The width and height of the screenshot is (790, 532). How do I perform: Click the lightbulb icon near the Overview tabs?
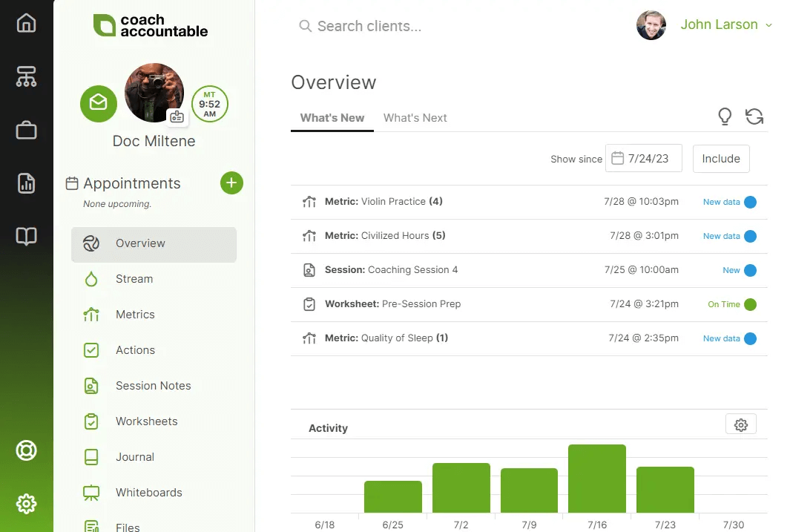[x=724, y=116]
